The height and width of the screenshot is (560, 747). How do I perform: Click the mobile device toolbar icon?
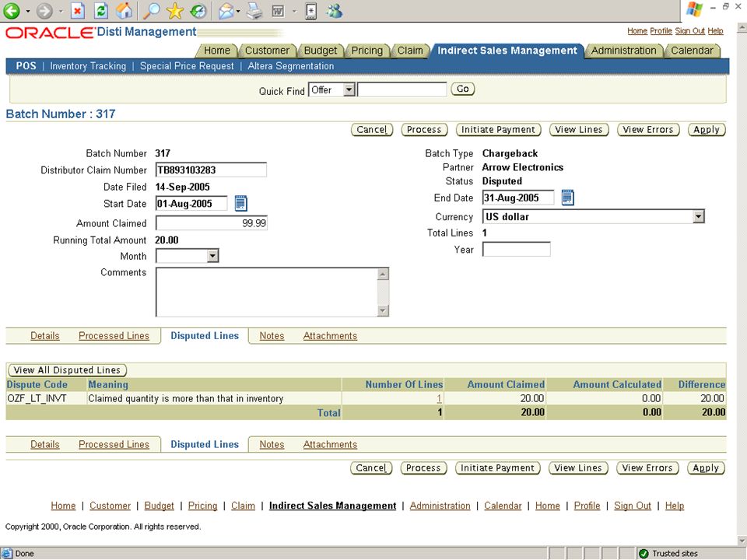coord(310,10)
